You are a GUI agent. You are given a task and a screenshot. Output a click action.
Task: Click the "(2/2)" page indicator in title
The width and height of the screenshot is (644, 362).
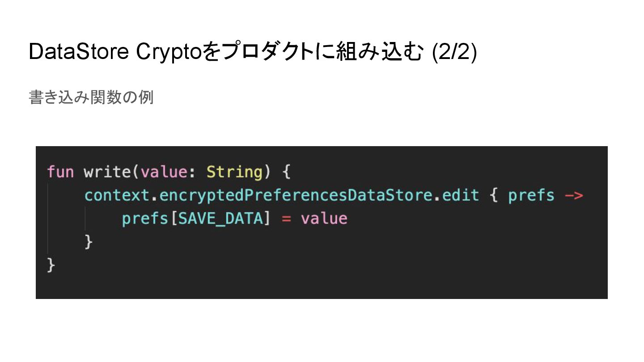pyautogui.click(x=454, y=52)
